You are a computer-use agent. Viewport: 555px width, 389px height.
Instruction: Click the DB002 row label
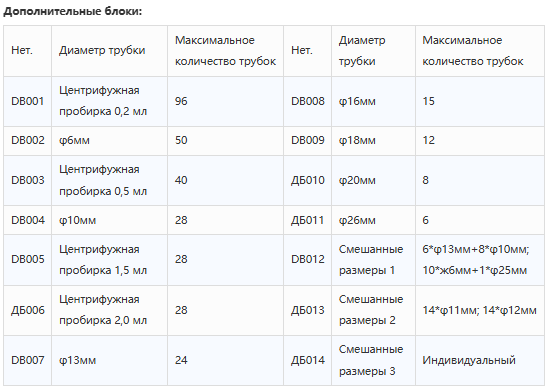click(28, 141)
